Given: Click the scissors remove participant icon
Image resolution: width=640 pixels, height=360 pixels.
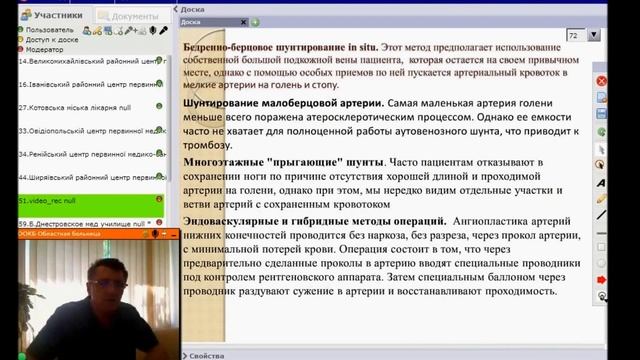Looking at the screenshot, I should tap(119, 30).
